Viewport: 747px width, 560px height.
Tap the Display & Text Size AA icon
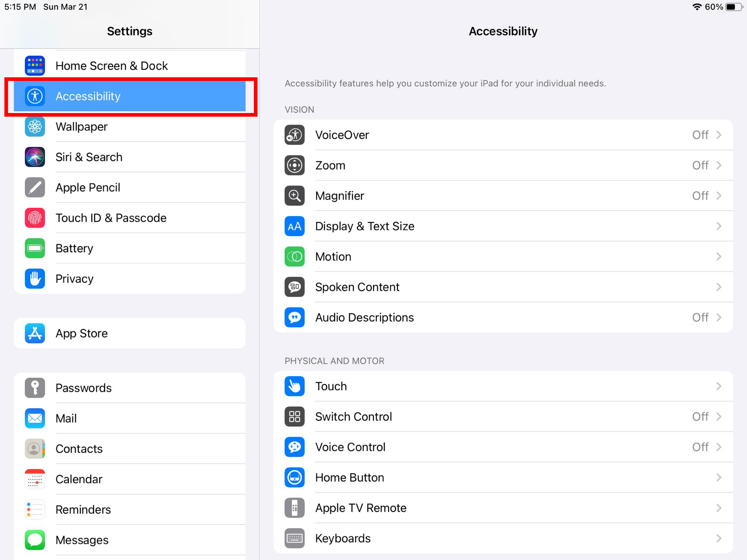(295, 226)
